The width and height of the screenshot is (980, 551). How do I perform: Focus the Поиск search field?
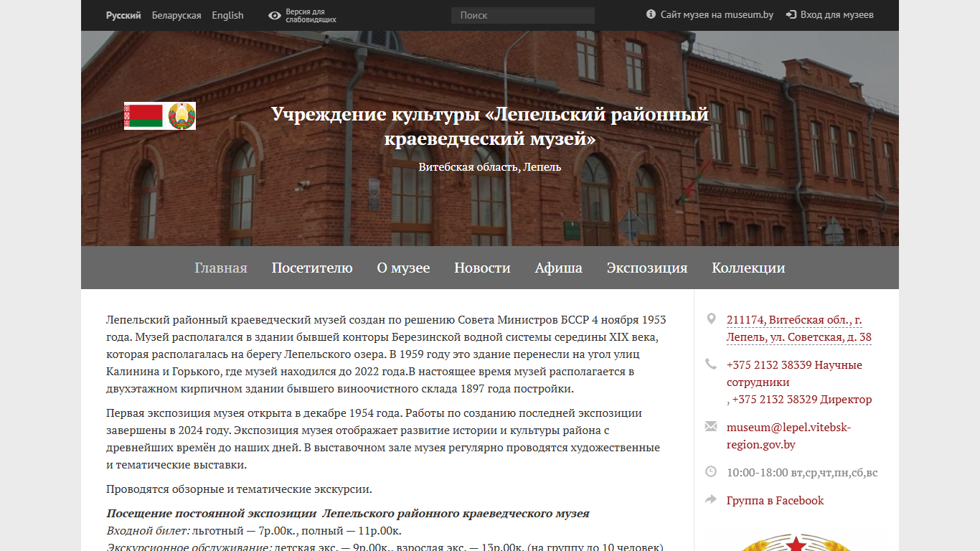523,15
